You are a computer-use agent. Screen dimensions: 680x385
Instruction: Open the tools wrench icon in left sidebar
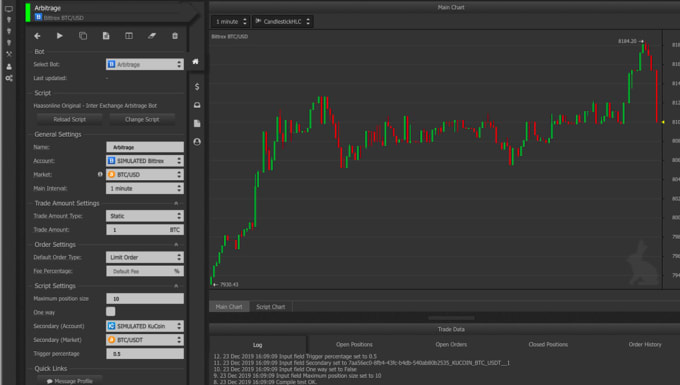click(9, 54)
